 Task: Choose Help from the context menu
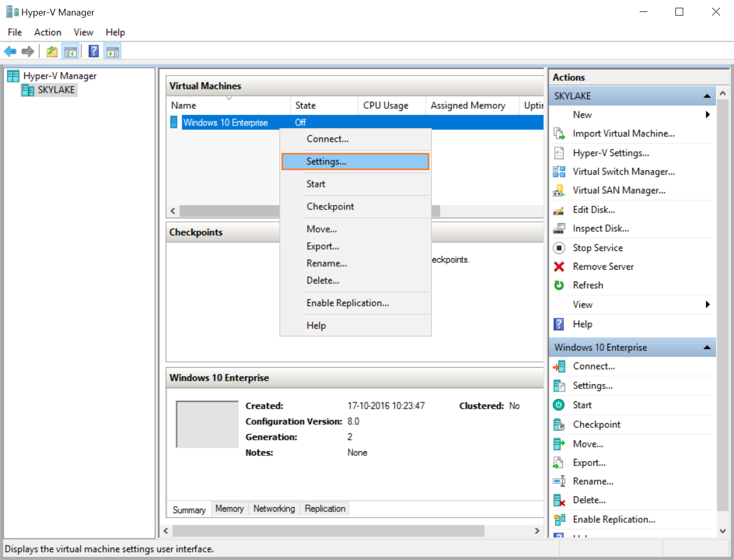coord(355,326)
